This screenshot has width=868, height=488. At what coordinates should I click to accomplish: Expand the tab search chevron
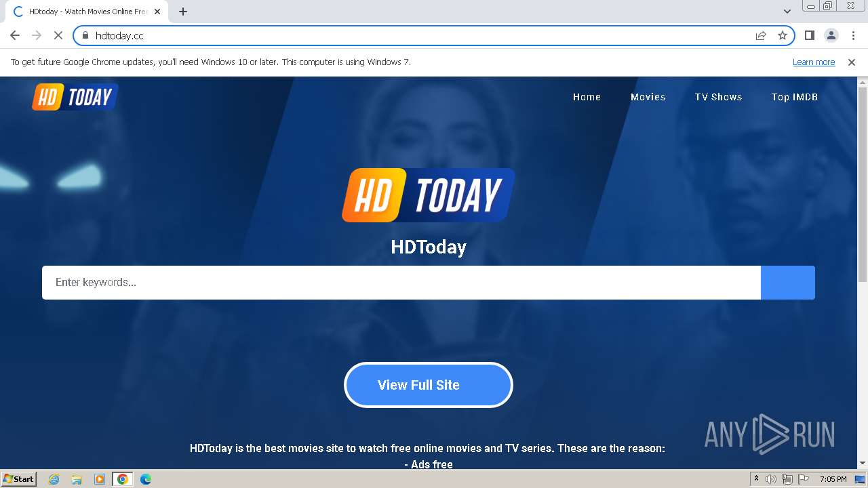(787, 12)
